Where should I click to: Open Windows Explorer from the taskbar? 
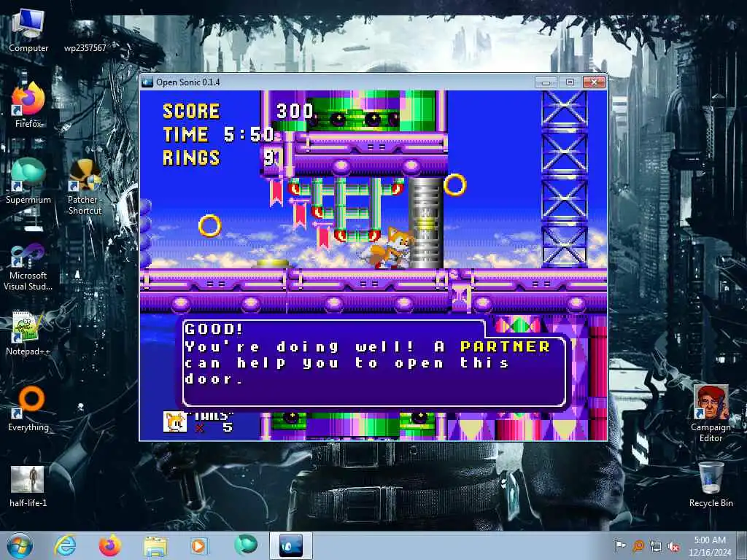[x=155, y=545]
